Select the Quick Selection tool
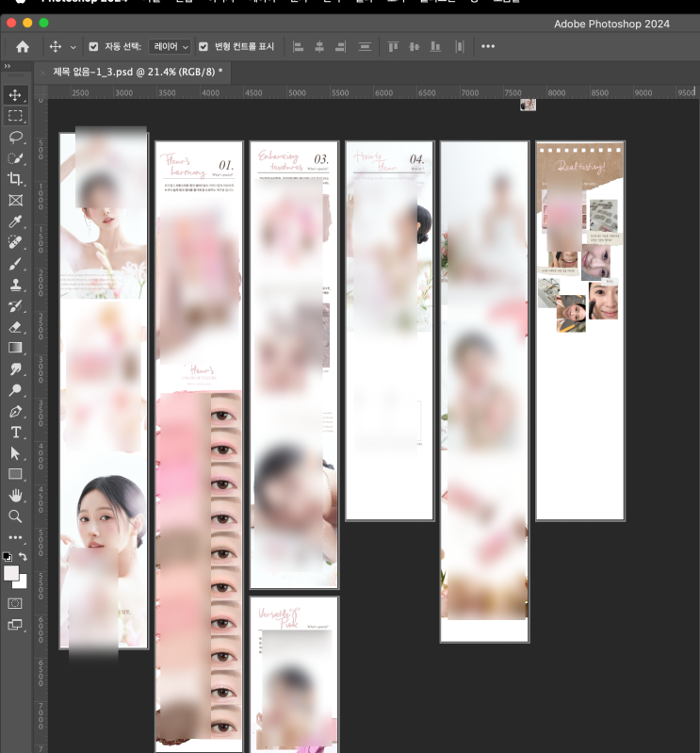This screenshot has width=700, height=753. pyautogui.click(x=15, y=158)
